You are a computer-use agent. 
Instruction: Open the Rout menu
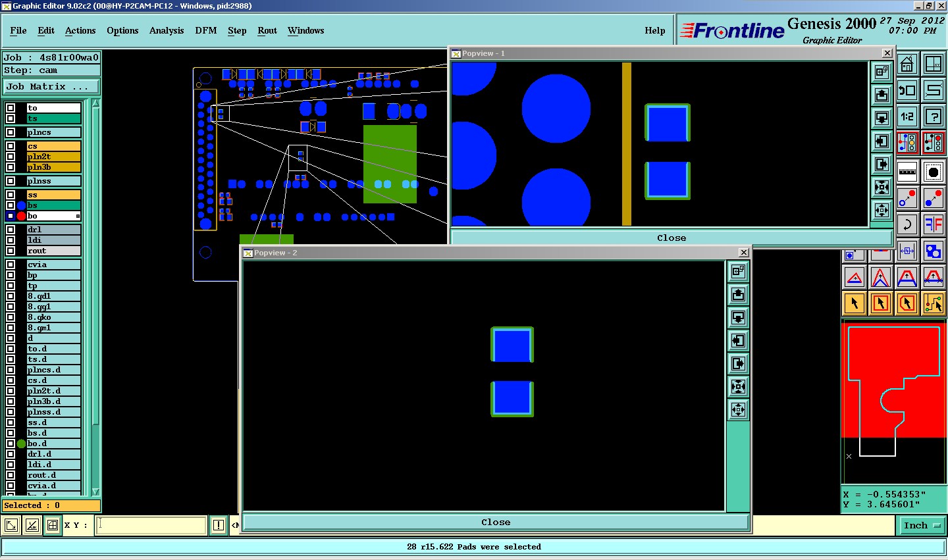pos(267,30)
